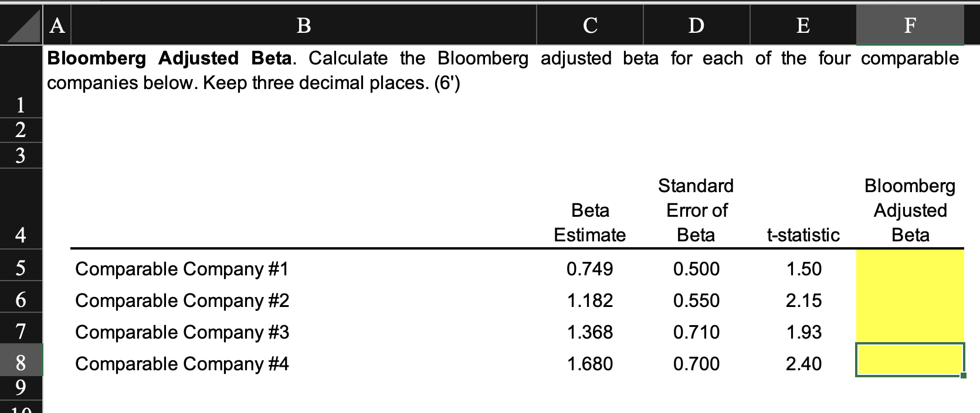
Task: Select the standard error 0.550 cell
Action: (x=696, y=300)
